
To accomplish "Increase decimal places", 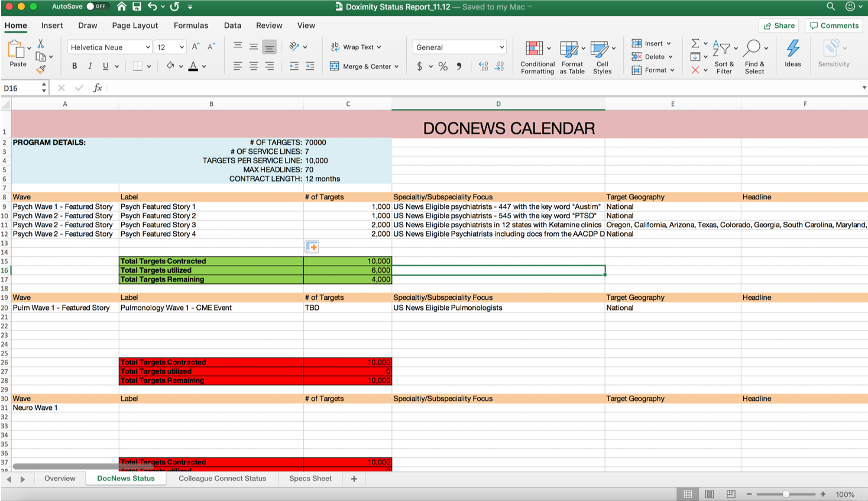I will coord(483,66).
